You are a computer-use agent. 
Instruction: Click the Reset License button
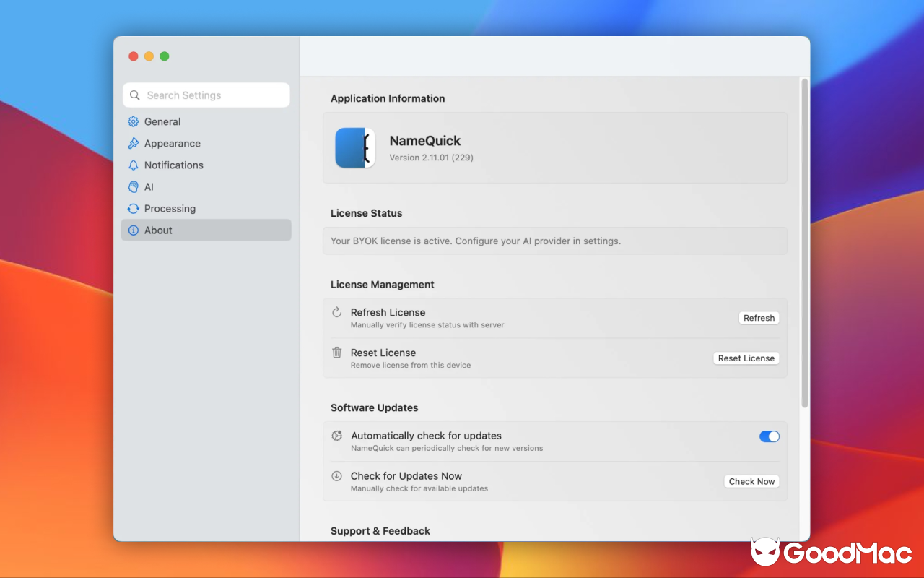coord(746,358)
